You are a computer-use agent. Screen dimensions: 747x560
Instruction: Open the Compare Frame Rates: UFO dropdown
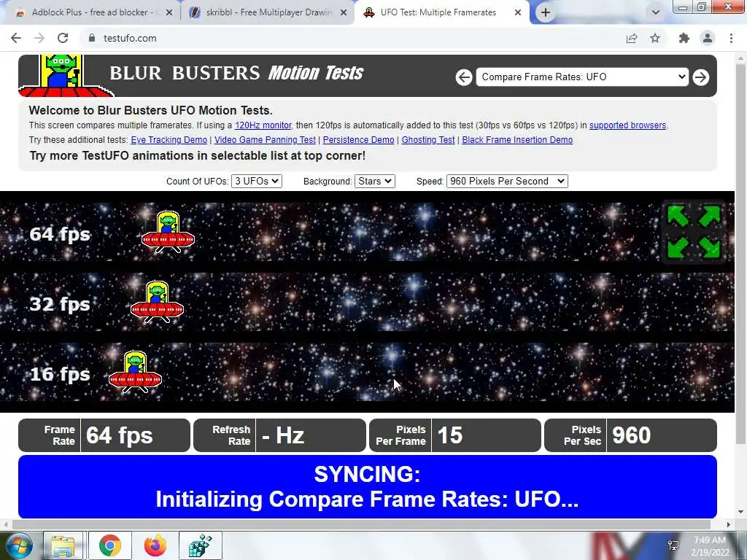pos(582,77)
